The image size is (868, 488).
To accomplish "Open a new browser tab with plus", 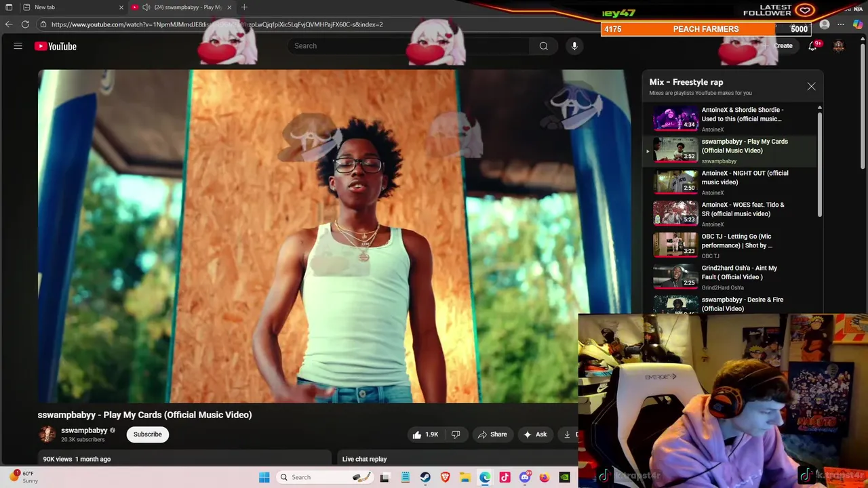I will coord(244,7).
